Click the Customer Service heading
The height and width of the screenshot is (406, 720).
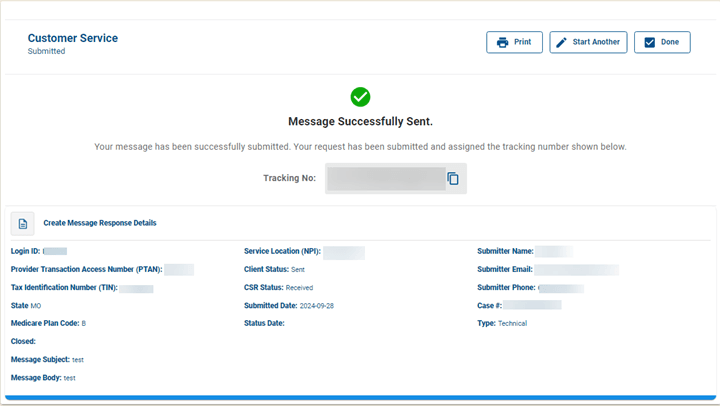click(x=73, y=38)
